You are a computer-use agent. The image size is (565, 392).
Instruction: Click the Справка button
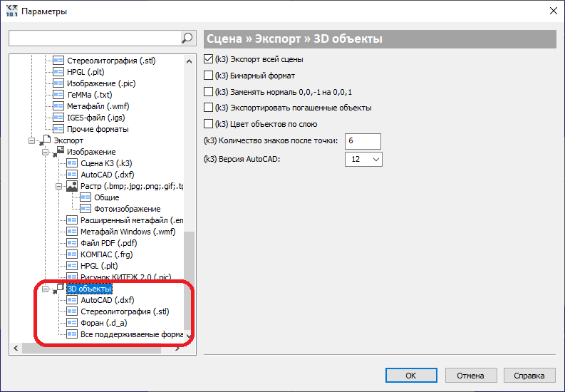[529, 376]
